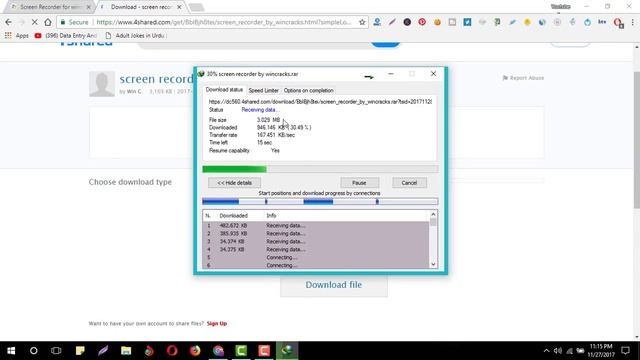Viewport: 640px width, 360px height.
Task: Click the Download file button
Action: click(333, 285)
